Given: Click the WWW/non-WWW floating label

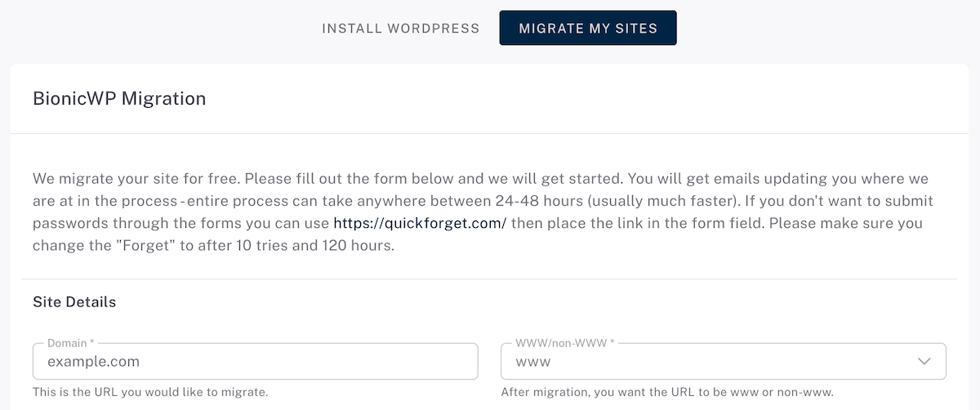Looking at the screenshot, I should click(x=565, y=344).
